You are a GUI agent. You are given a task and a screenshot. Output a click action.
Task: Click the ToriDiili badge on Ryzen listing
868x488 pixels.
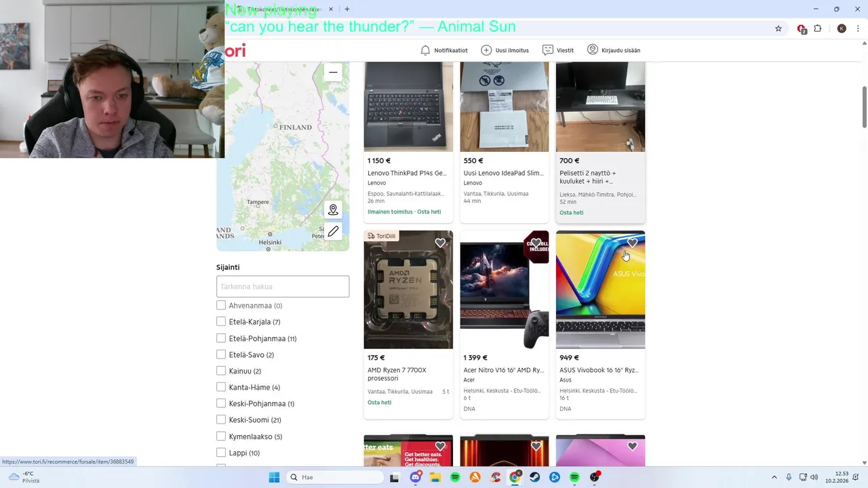point(381,236)
